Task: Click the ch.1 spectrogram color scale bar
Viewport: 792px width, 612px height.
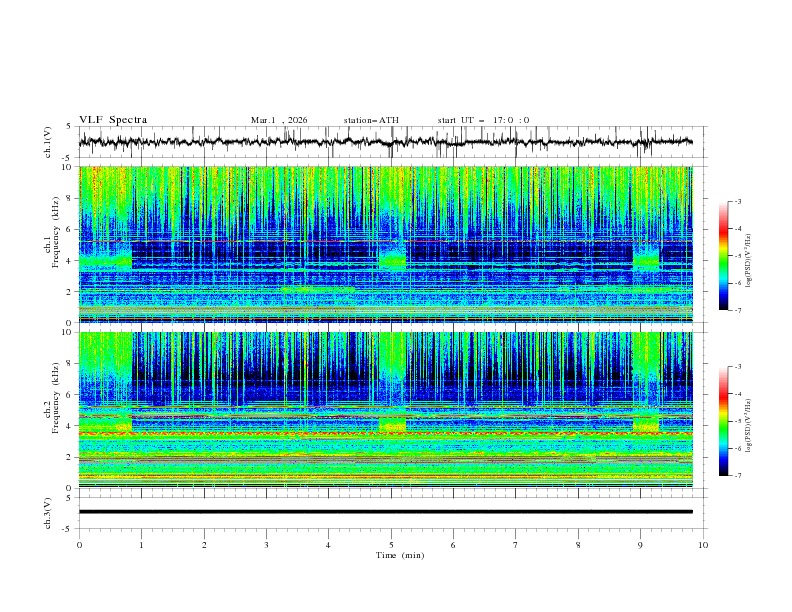Action: (x=723, y=256)
